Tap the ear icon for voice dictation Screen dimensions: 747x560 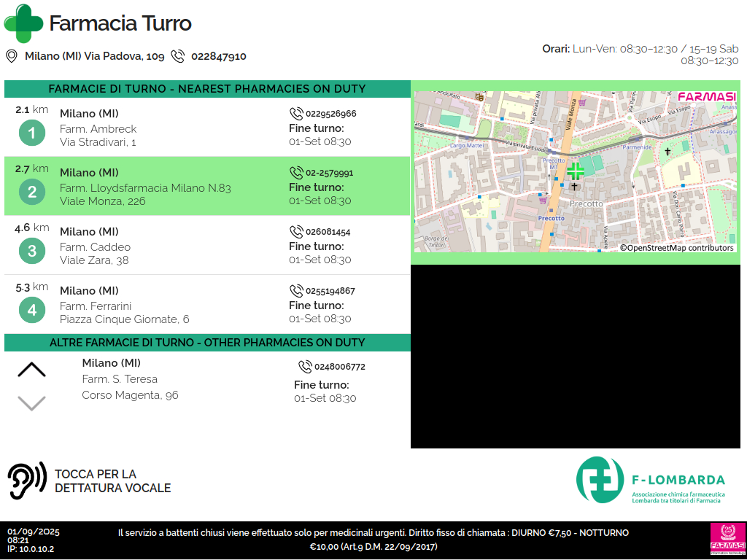coord(27,481)
